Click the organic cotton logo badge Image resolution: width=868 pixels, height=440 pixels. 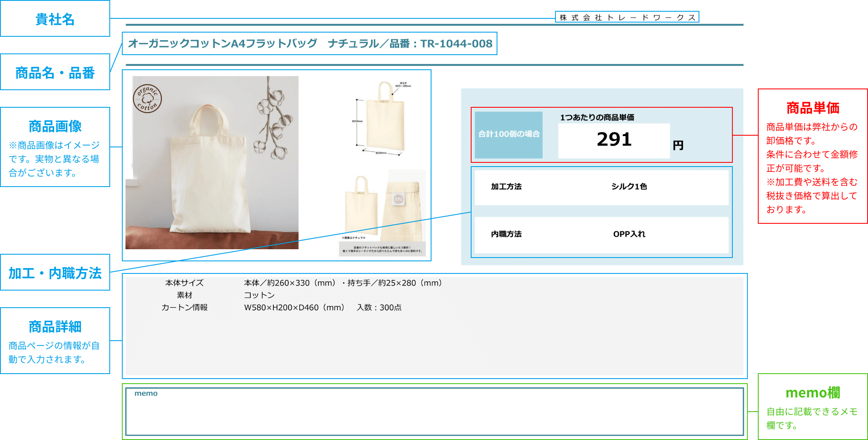click(147, 99)
